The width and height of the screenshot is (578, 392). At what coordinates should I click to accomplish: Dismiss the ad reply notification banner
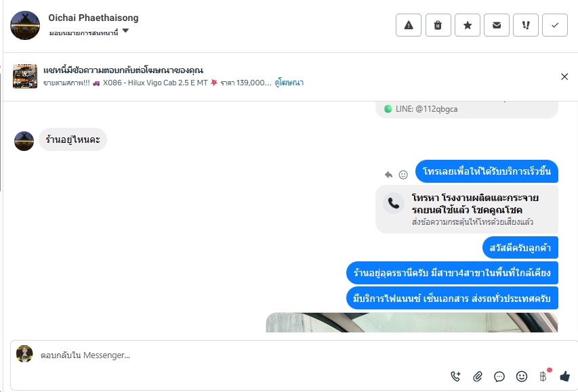coord(564,77)
